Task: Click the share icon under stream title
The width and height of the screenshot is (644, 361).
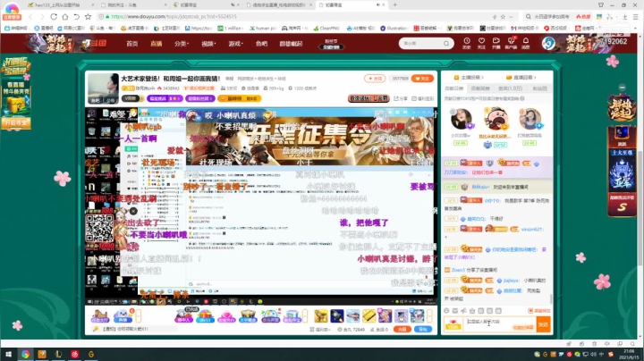Action: pyautogui.click(x=401, y=98)
